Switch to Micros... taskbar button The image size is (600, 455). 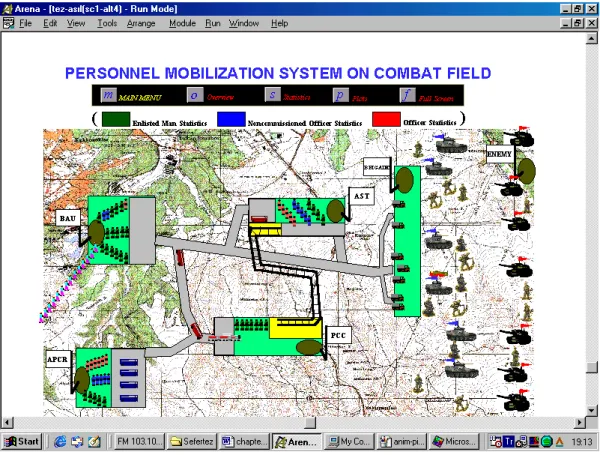tap(454, 442)
